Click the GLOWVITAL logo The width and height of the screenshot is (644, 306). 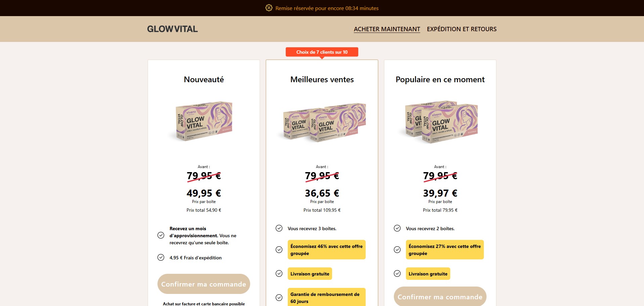pyautogui.click(x=172, y=29)
